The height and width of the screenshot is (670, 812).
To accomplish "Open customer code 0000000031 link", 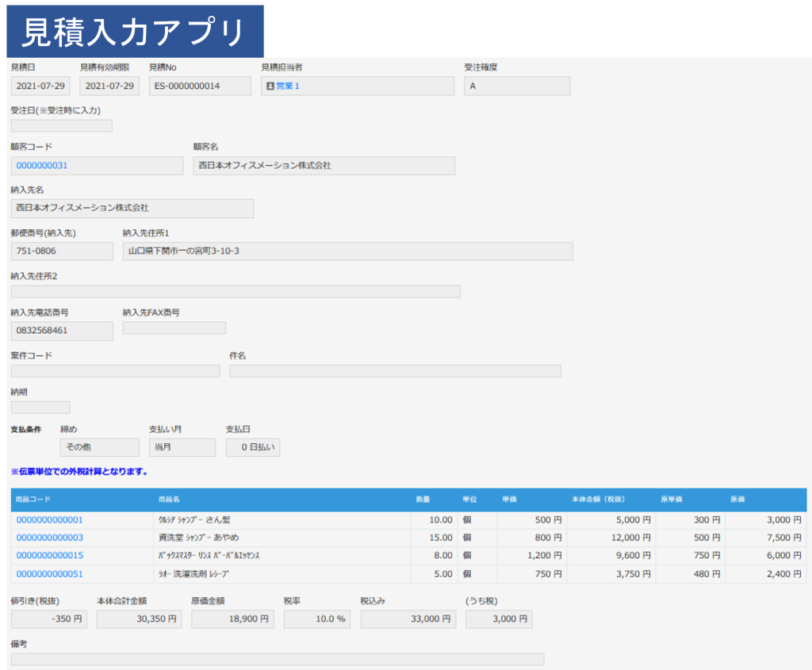I will click(42, 166).
